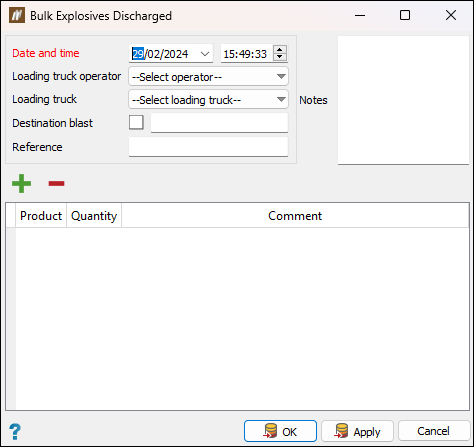Click the OK button
The width and height of the screenshot is (476, 447).
(x=280, y=431)
